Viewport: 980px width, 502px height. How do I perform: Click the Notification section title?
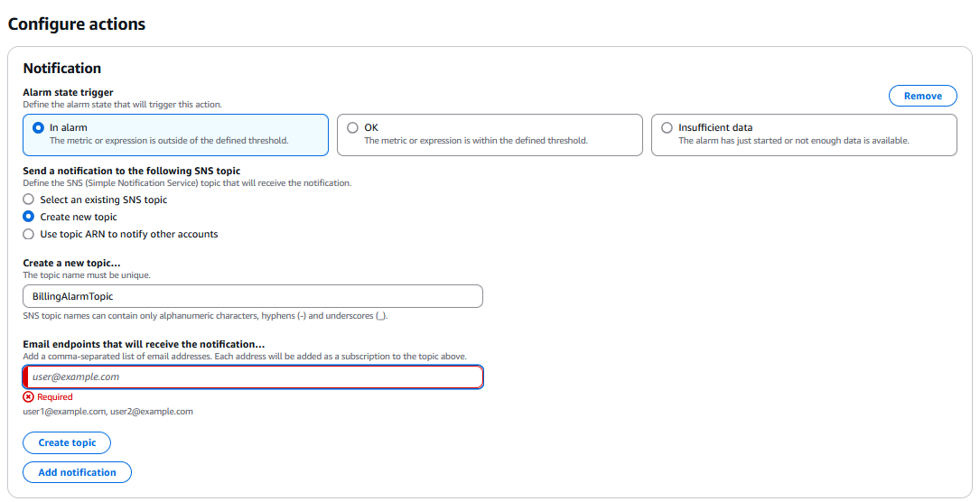[x=62, y=69]
